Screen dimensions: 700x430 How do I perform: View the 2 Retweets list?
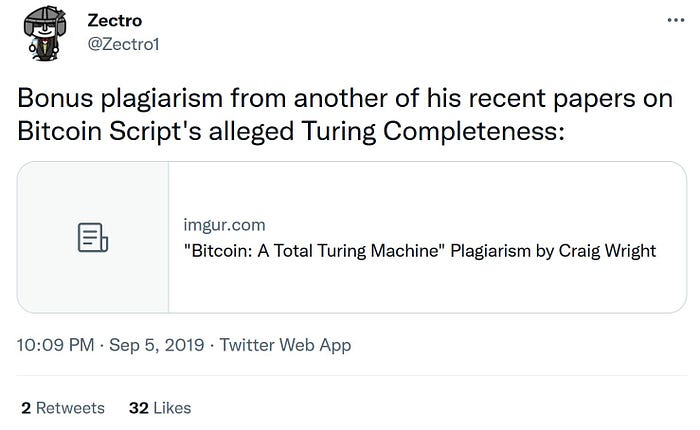pos(63,408)
